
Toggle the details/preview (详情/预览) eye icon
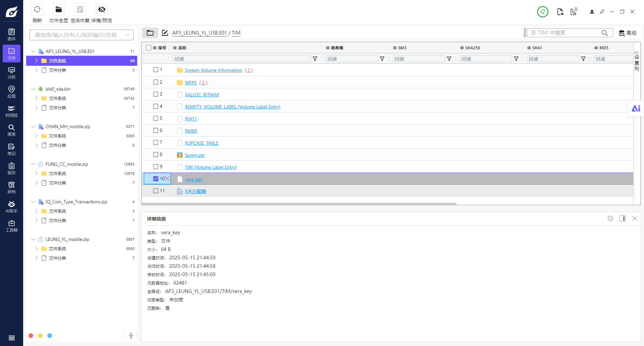pos(102,10)
